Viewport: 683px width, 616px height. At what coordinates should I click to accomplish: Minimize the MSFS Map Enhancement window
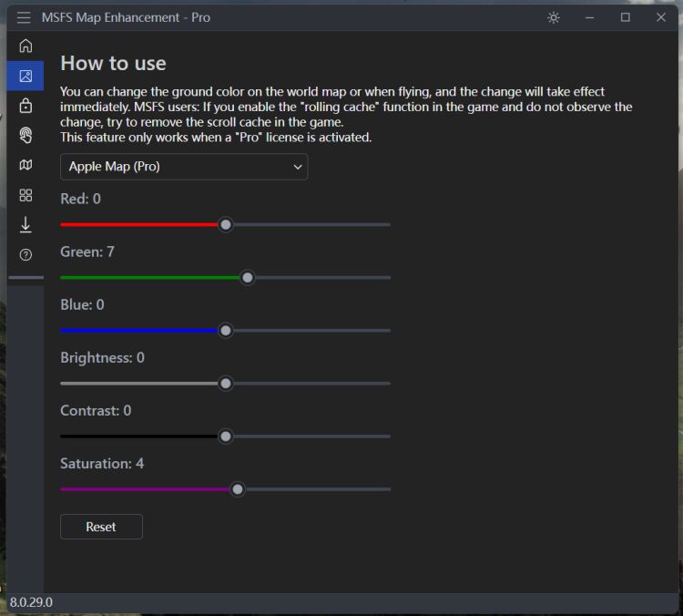coord(590,17)
